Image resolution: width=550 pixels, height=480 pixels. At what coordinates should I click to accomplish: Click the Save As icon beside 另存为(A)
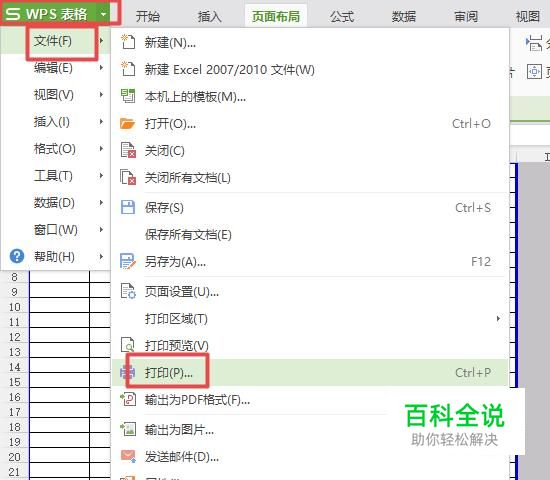coord(128,261)
